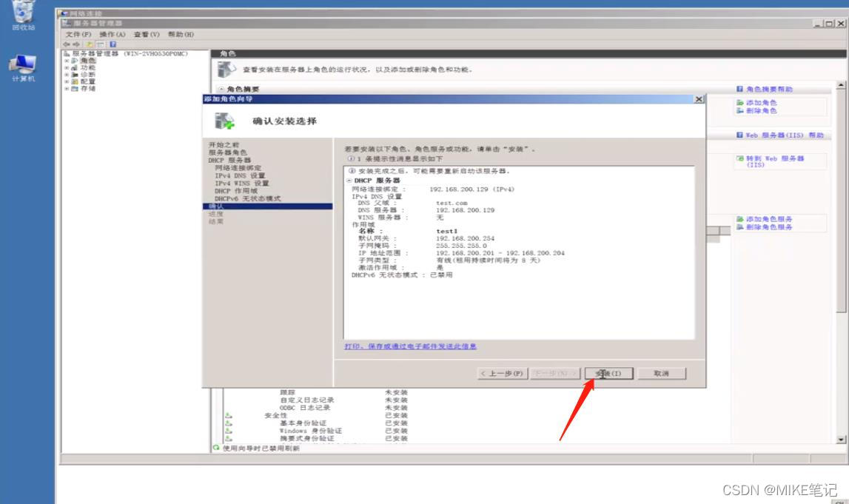Click the 删除角色服务 link
This screenshot has height=504, width=849.
point(769,227)
